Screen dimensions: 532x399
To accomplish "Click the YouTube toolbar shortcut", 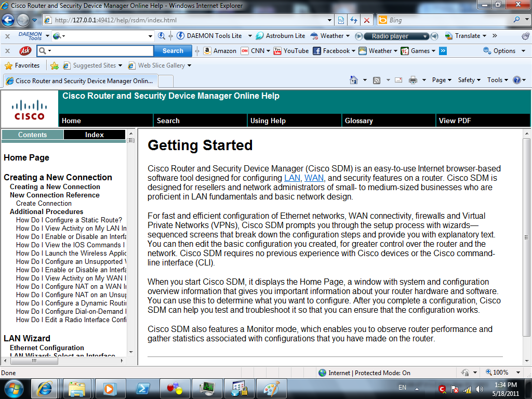I will pyautogui.click(x=291, y=51).
